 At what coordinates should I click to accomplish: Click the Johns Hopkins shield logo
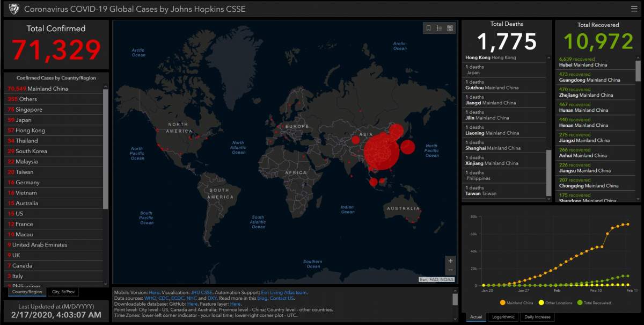(x=14, y=9)
